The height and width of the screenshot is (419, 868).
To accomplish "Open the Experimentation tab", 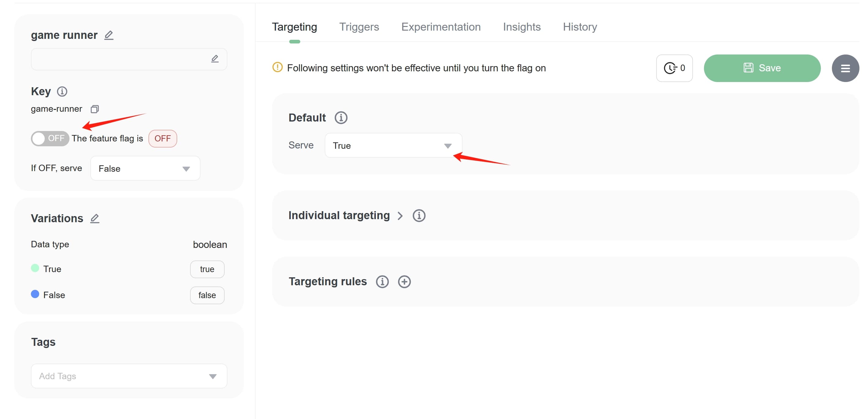I will [441, 27].
